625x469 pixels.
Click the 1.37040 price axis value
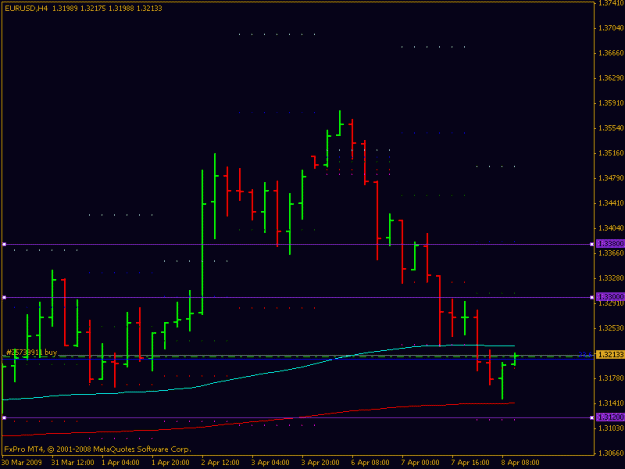(611, 28)
